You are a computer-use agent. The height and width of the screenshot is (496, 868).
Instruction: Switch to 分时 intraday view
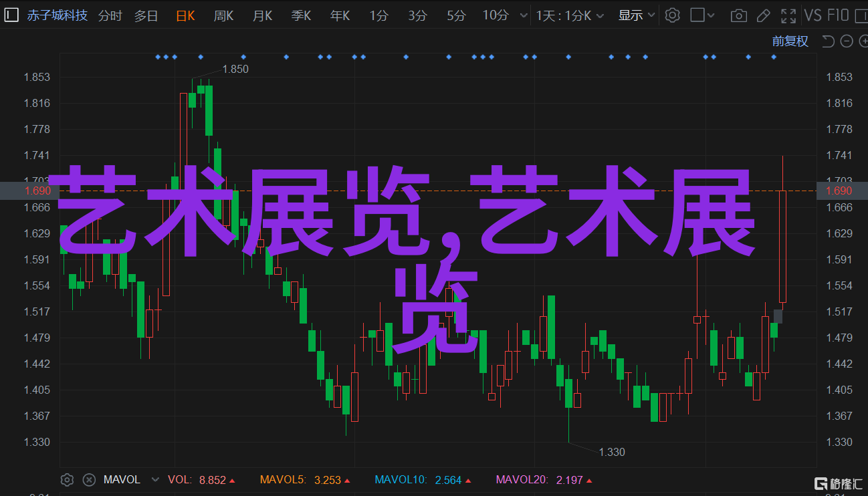pos(110,15)
